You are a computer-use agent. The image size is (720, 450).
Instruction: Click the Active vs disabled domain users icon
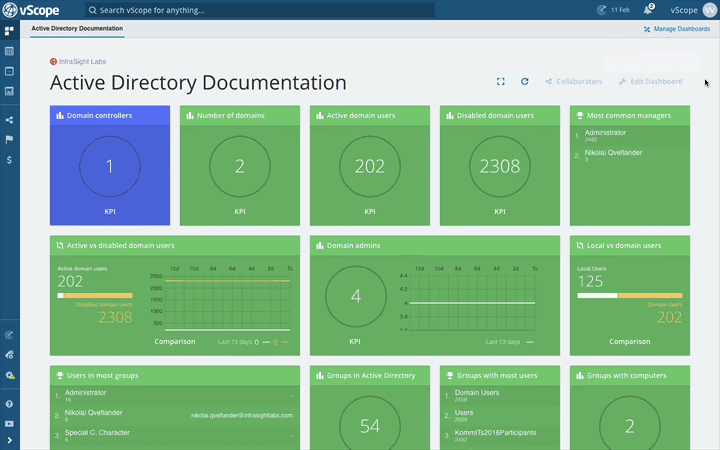pyautogui.click(x=60, y=246)
